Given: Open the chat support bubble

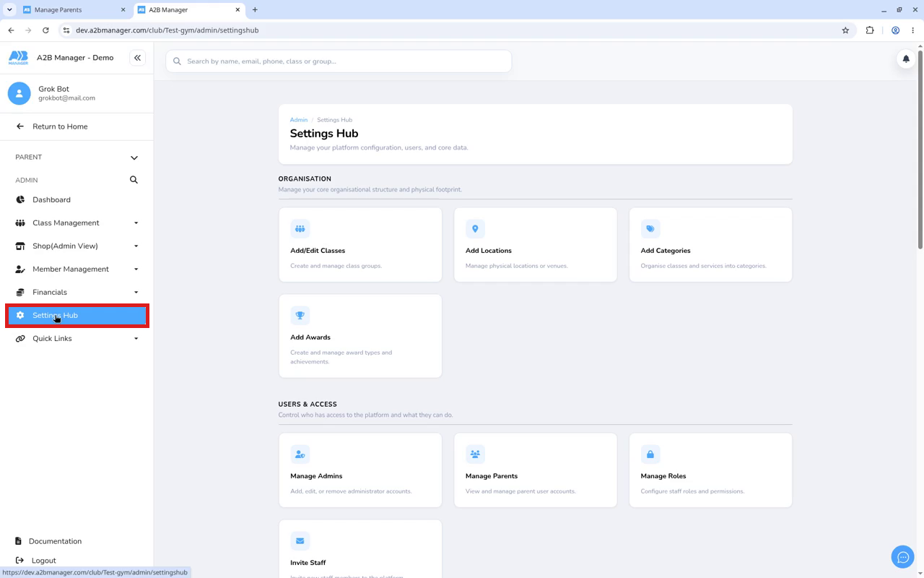Looking at the screenshot, I should 903,557.
